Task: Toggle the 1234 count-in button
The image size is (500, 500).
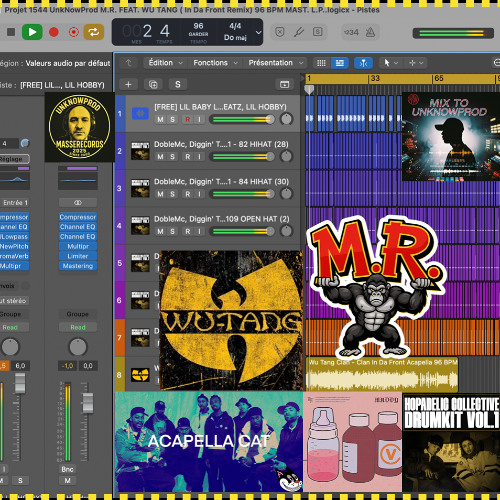Action: click(x=351, y=32)
